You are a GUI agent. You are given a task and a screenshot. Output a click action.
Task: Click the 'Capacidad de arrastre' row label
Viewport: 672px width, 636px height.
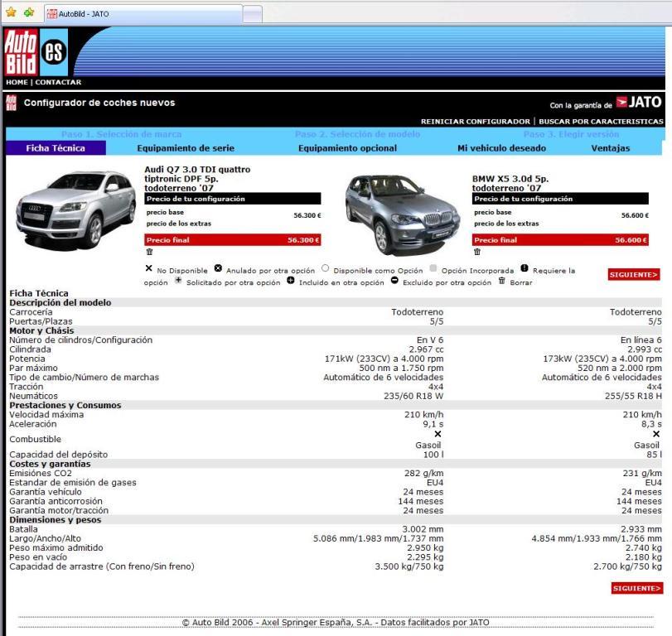pyautogui.click(x=102, y=566)
